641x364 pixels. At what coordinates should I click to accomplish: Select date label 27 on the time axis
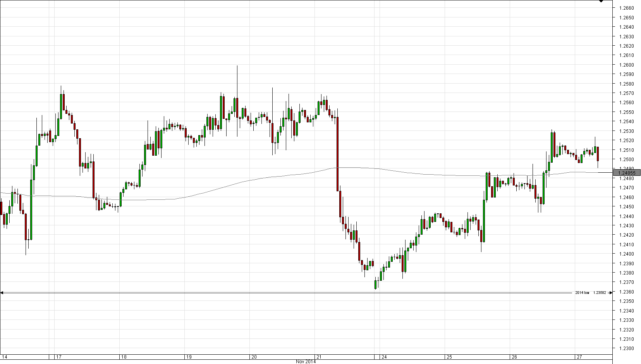point(579,357)
